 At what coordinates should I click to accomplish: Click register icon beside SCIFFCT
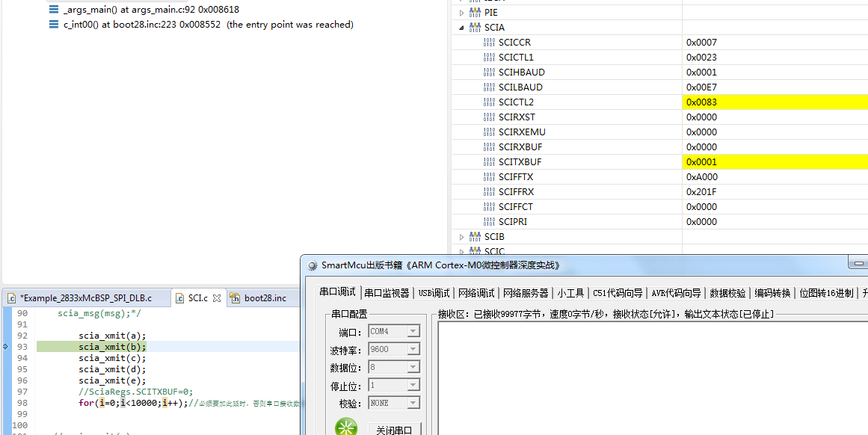click(490, 206)
